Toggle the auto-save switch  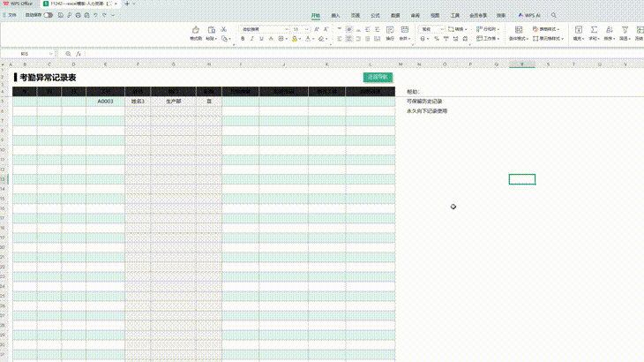coord(47,15)
